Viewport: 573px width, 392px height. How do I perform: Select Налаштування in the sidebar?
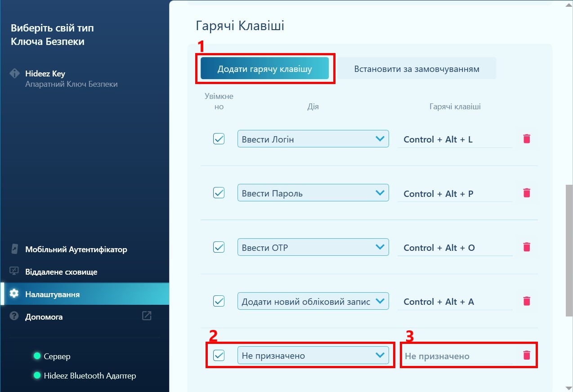52,294
